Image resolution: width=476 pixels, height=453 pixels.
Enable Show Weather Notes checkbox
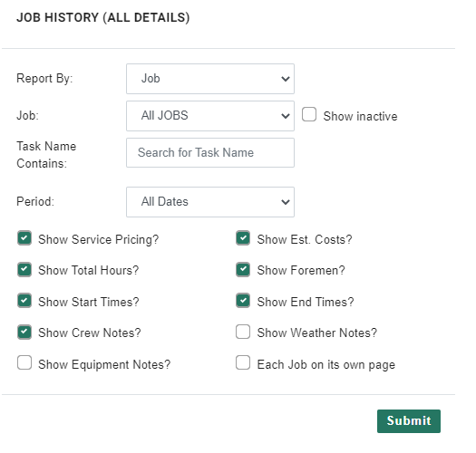point(243,332)
